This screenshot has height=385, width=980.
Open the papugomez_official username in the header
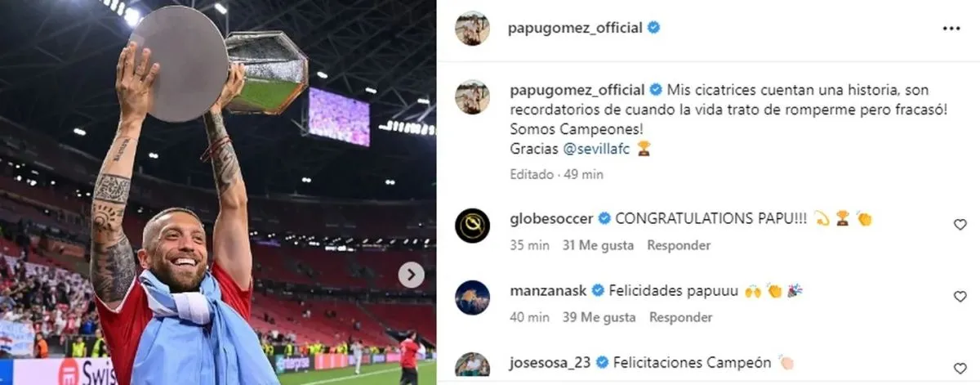coord(575,28)
